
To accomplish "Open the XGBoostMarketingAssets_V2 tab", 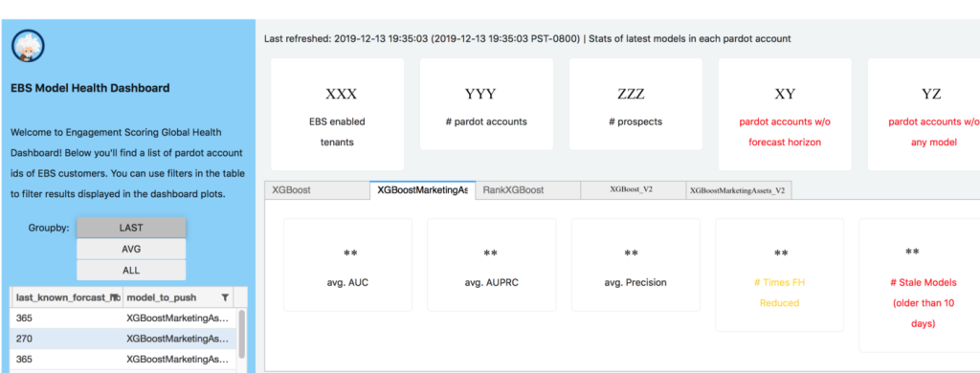I will (739, 190).
